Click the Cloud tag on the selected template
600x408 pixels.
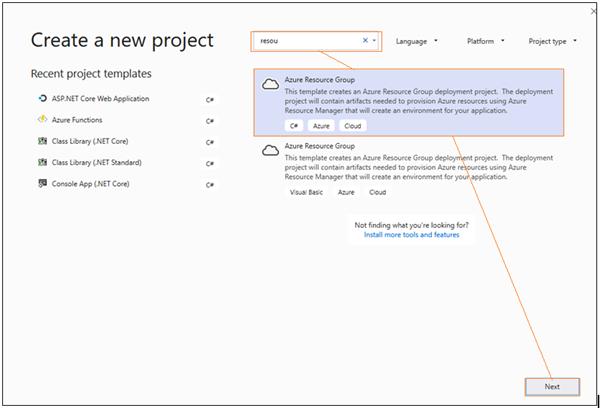pos(352,126)
